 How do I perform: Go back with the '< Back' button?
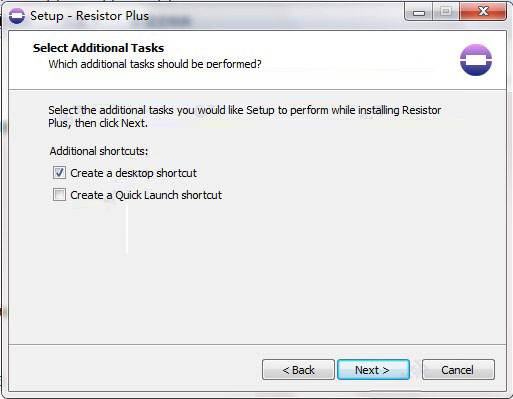(298, 370)
